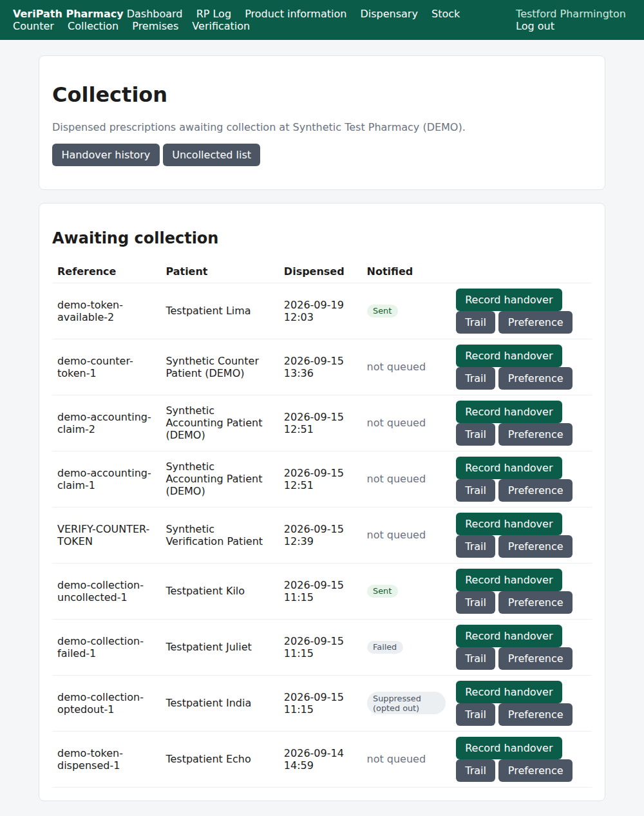Open Preference for Testpatient Echo

[535, 770]
